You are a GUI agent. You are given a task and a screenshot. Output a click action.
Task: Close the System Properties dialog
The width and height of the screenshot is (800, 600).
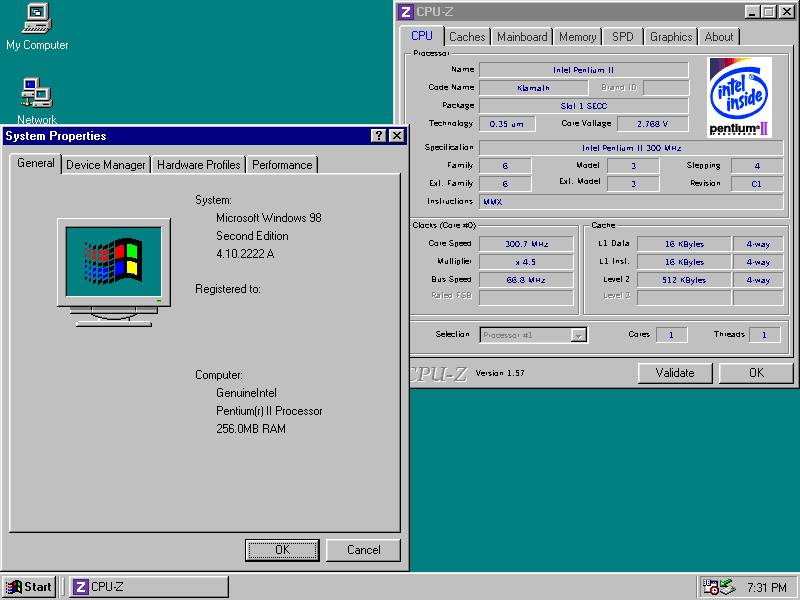[x=396, y=136]
